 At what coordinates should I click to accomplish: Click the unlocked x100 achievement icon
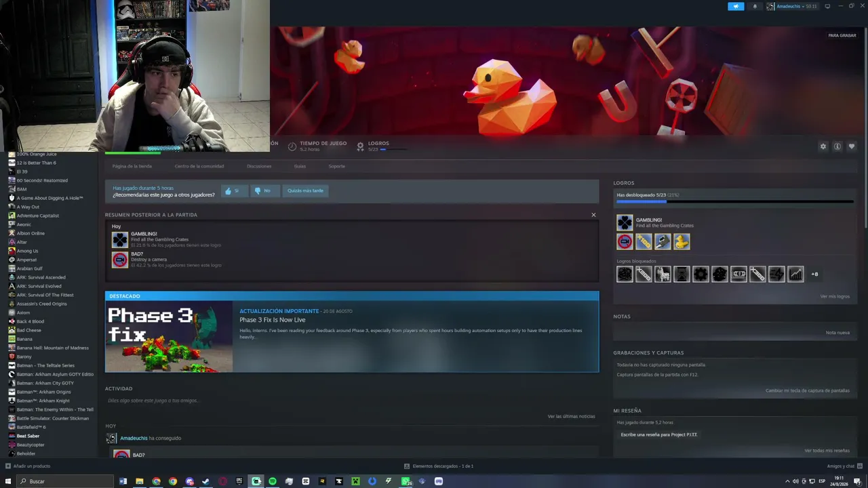[644, 241]
